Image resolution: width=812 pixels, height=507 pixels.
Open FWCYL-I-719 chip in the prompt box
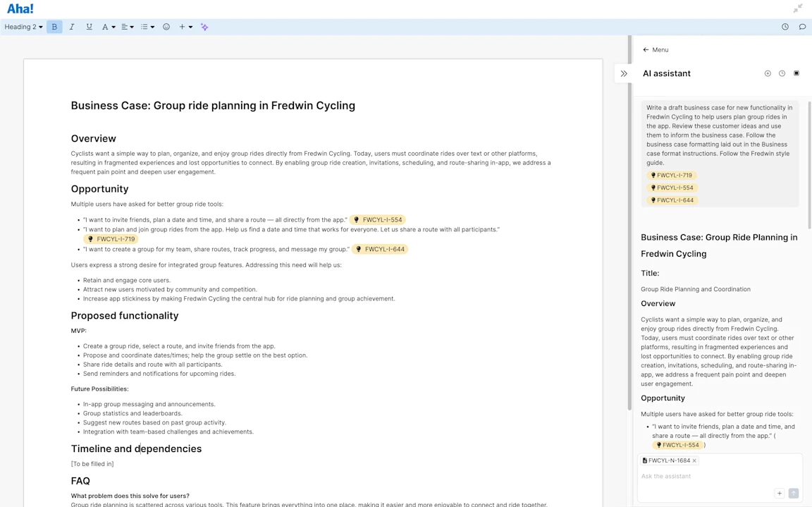(672, 175)
